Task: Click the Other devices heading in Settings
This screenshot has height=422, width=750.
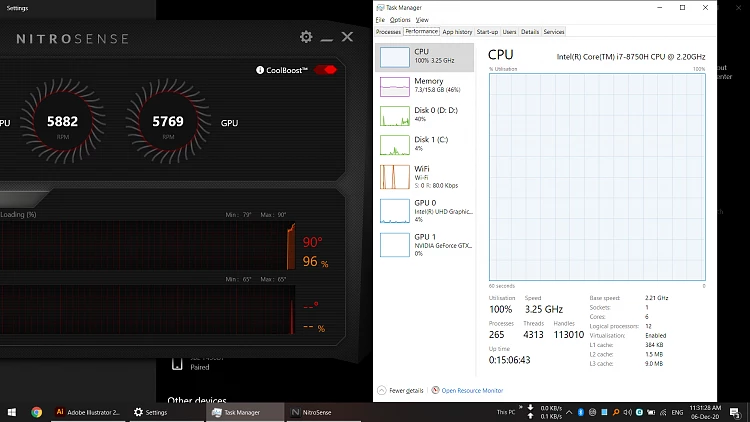Action: click(x=197, y=400)
